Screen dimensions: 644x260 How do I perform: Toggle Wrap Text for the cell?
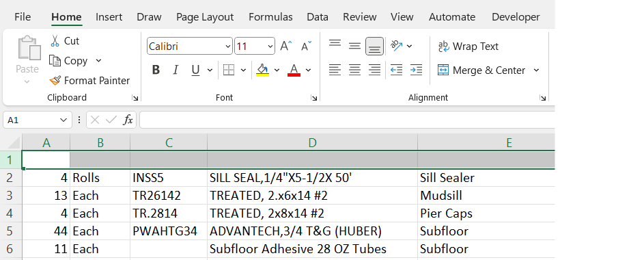468,47
